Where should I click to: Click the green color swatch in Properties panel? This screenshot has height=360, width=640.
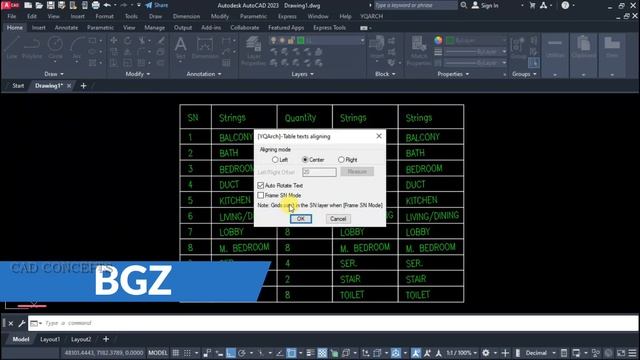450,40
